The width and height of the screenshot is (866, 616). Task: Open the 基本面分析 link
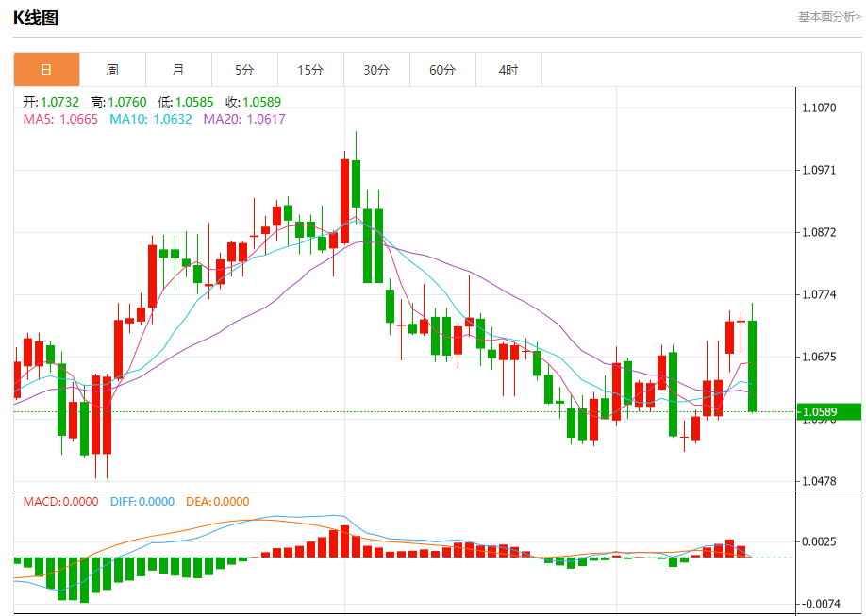point(829,17)
